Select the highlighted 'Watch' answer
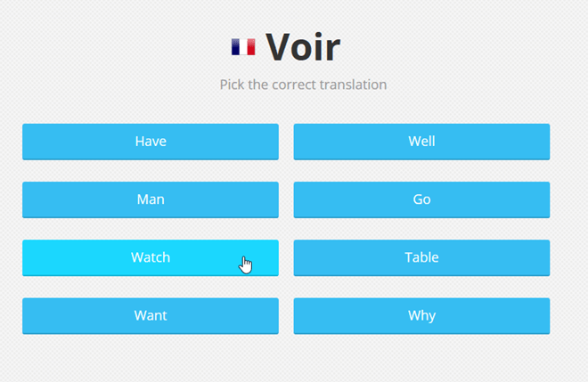Image resolution: width=588 pixels, height=382 pixels. 151,257
